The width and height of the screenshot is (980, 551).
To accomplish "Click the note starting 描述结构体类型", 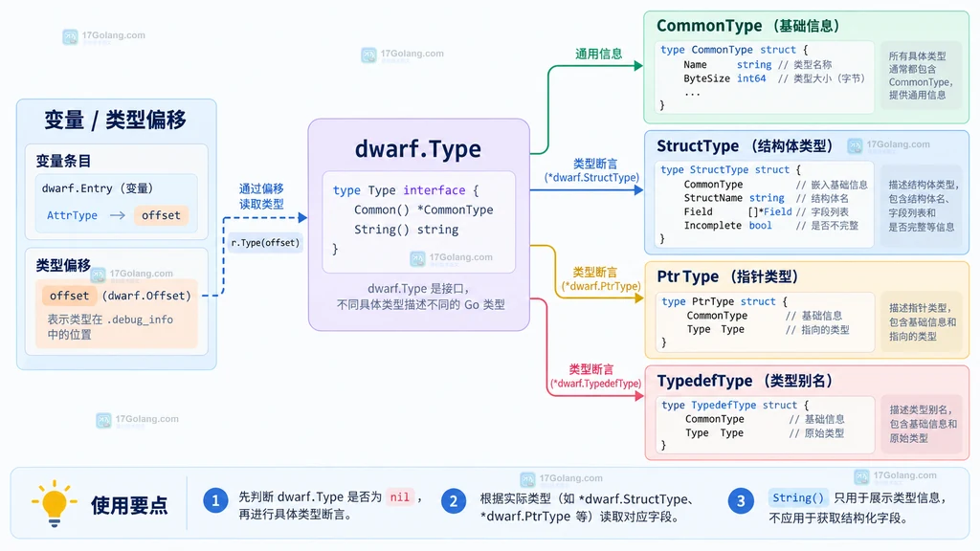I will click(x=923, y=206).
